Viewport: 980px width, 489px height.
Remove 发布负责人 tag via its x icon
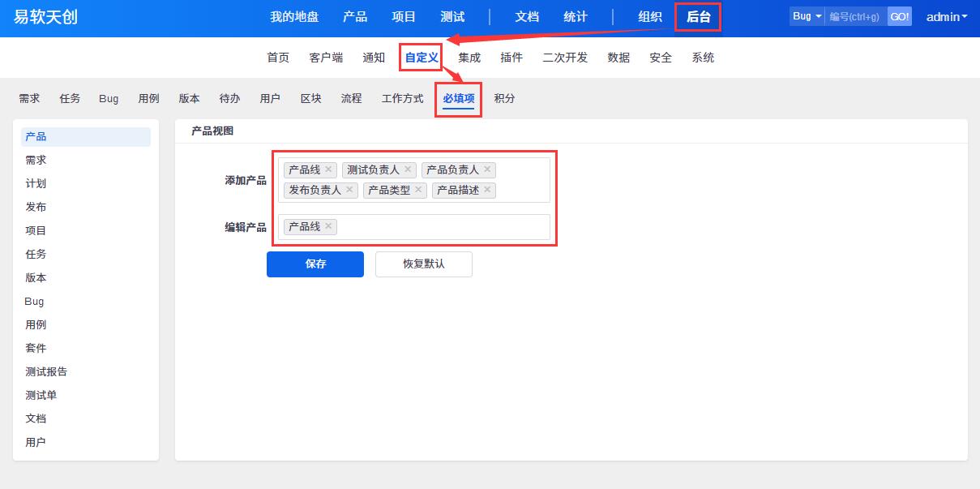pyautogui.click(x=349, y=190)
